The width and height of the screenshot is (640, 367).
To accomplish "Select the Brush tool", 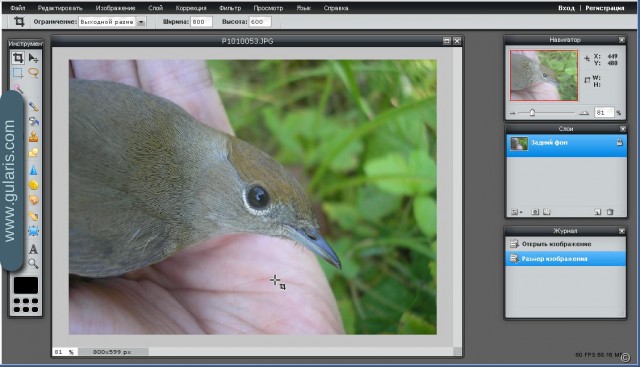I will 33,107.
